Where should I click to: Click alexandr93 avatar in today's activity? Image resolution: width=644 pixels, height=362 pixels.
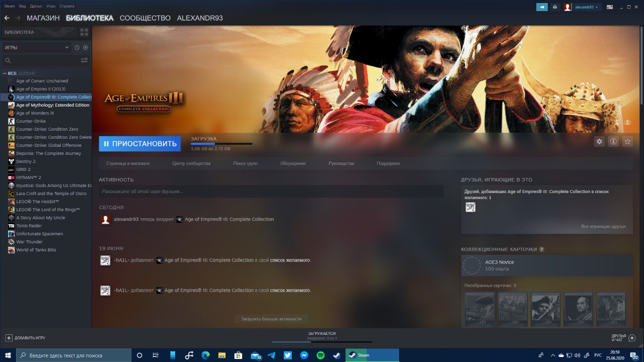pos(105,220)
